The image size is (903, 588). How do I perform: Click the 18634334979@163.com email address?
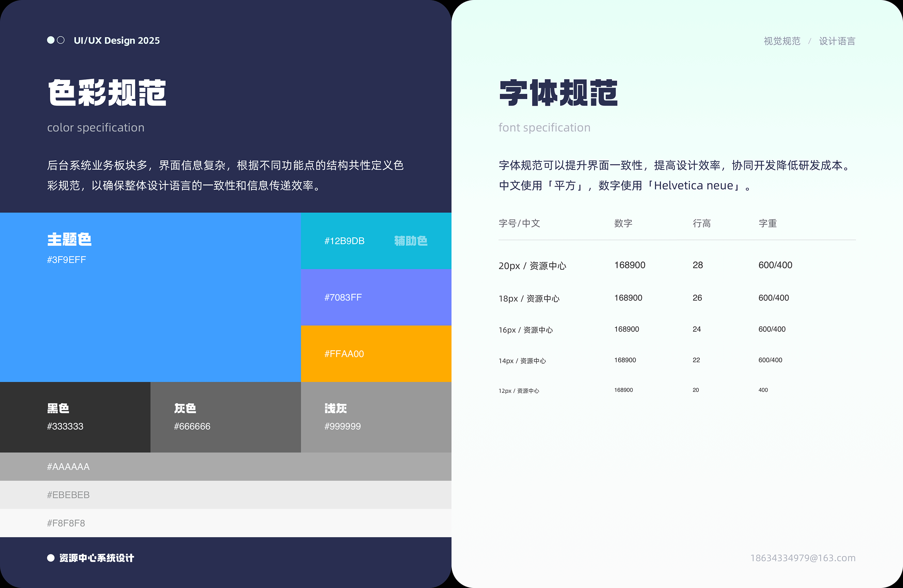[x=803, y=558]
